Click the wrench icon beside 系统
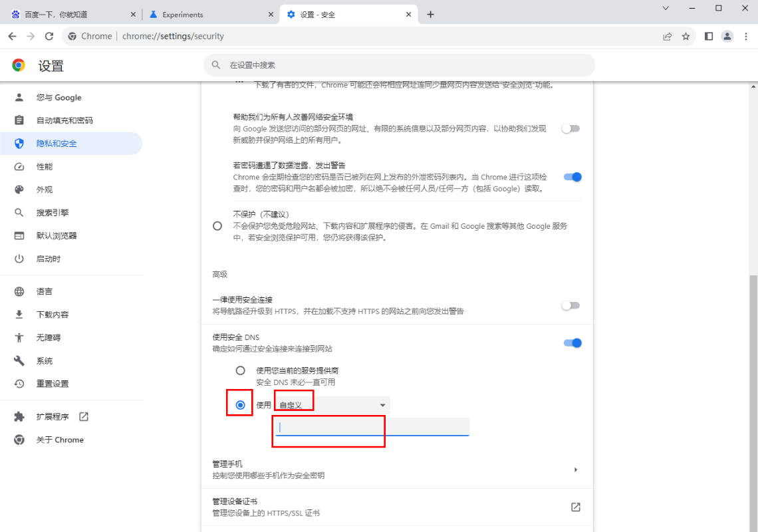The width and height of the screenshot is (758, 532). coord(19,361)
